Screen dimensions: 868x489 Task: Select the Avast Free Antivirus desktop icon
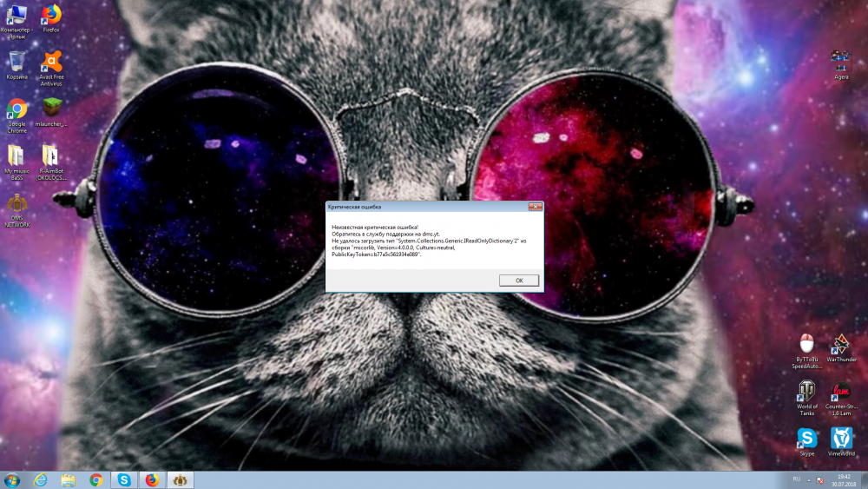coord(51,63)
